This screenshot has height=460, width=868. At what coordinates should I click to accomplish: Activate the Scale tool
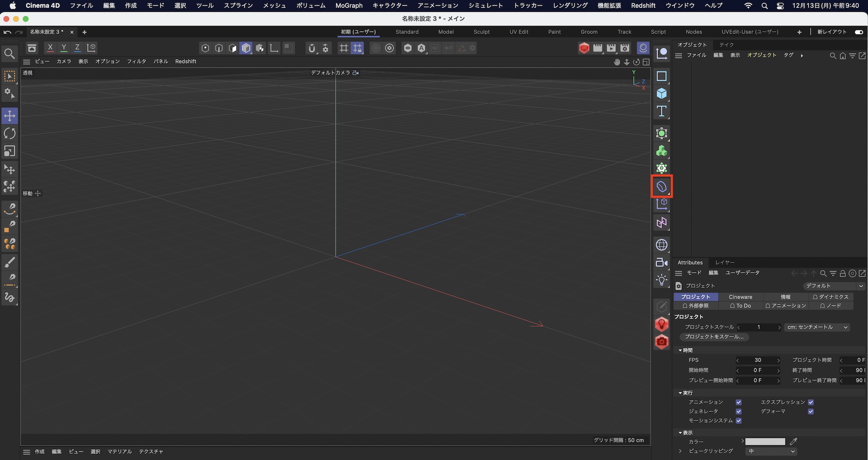(10, 151)
